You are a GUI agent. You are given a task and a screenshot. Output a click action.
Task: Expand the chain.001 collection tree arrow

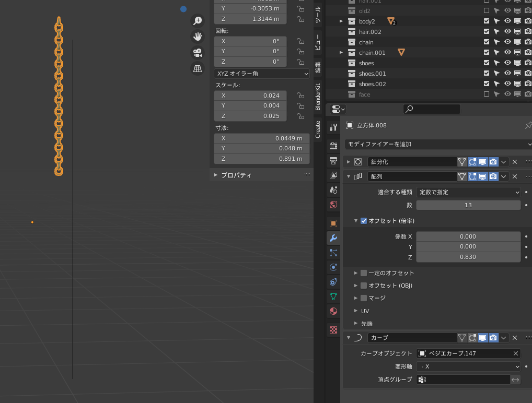click(341, 53)
